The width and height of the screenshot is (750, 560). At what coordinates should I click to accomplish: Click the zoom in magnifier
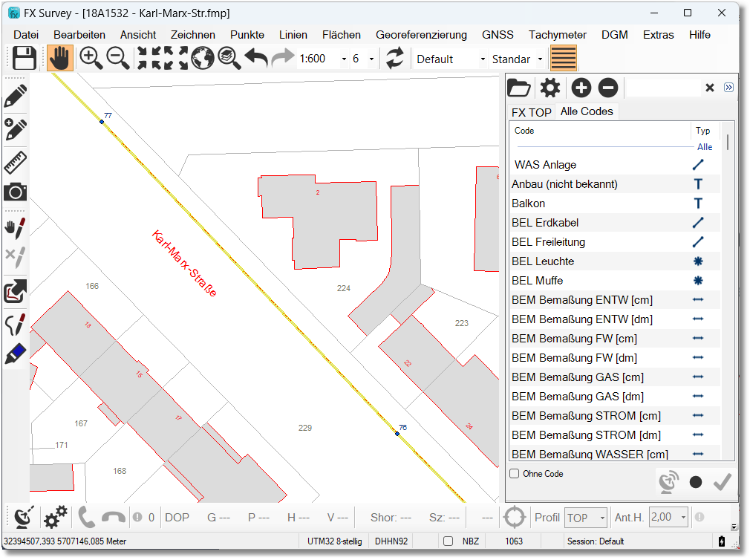click(x=91, y=59)
